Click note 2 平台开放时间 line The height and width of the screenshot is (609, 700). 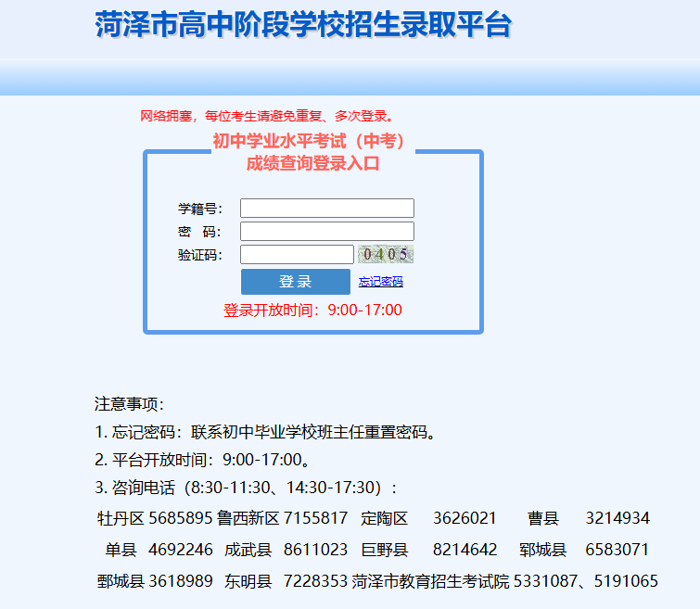tap(203, 460)
